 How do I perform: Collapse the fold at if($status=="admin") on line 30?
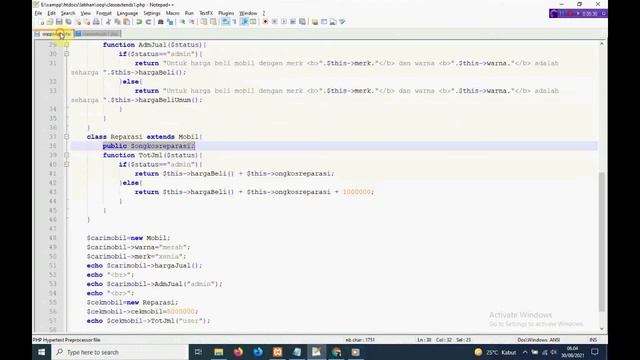pyautogui.click(x=67, y=54)
